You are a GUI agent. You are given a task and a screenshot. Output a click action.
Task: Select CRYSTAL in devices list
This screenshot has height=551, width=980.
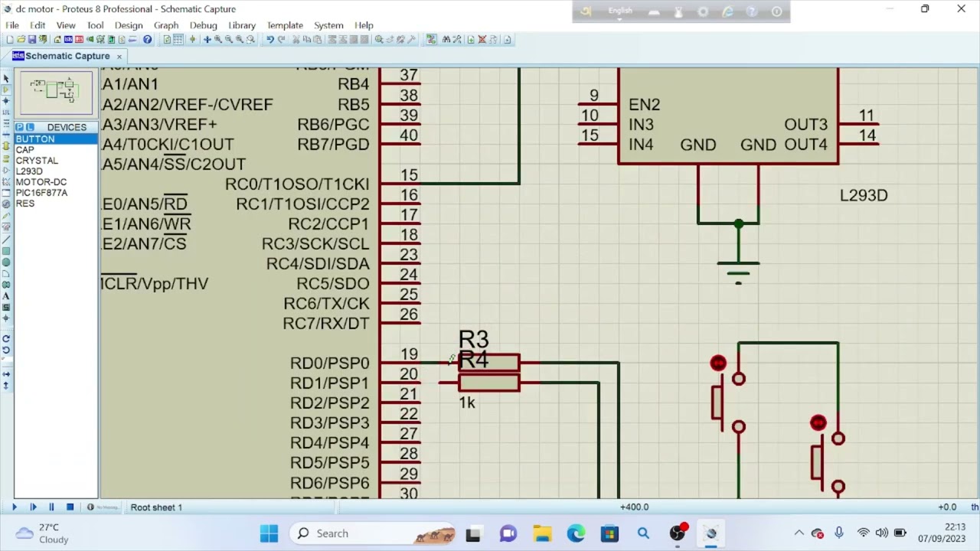[x=56, y=161]
